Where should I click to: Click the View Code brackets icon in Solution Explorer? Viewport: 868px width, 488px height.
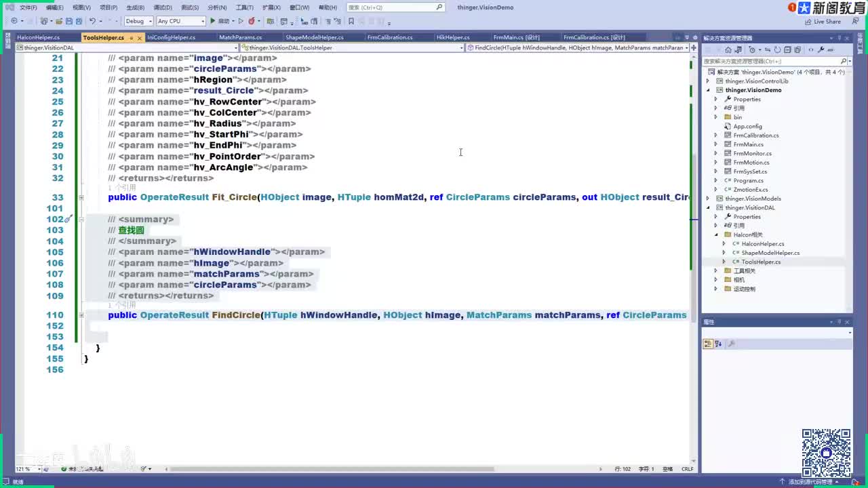click(x=811, y=49)
